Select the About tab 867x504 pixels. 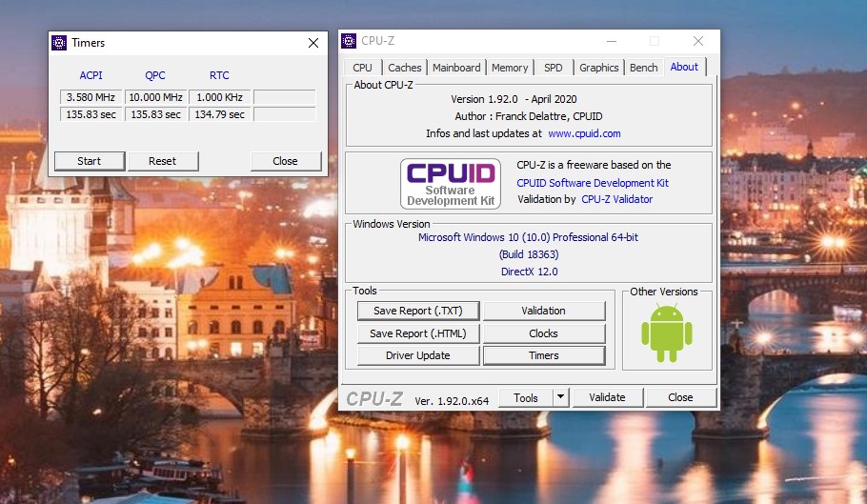point(684,67)
